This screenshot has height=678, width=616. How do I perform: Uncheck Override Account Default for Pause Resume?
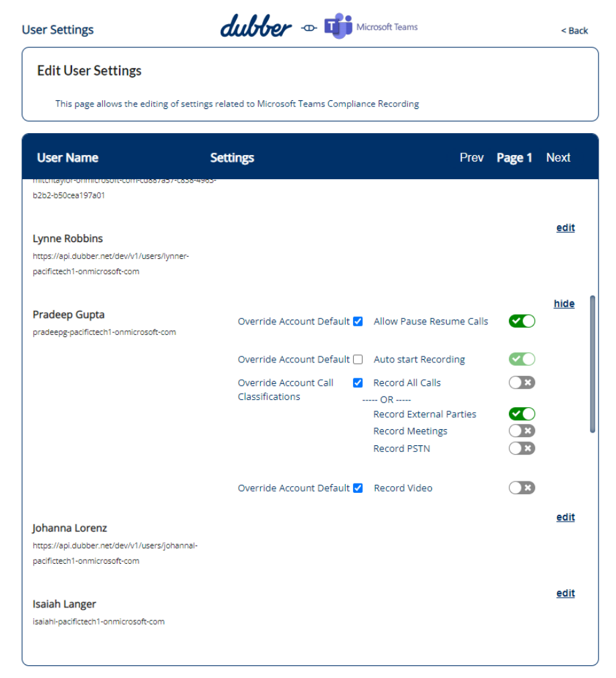click(358, 321)
